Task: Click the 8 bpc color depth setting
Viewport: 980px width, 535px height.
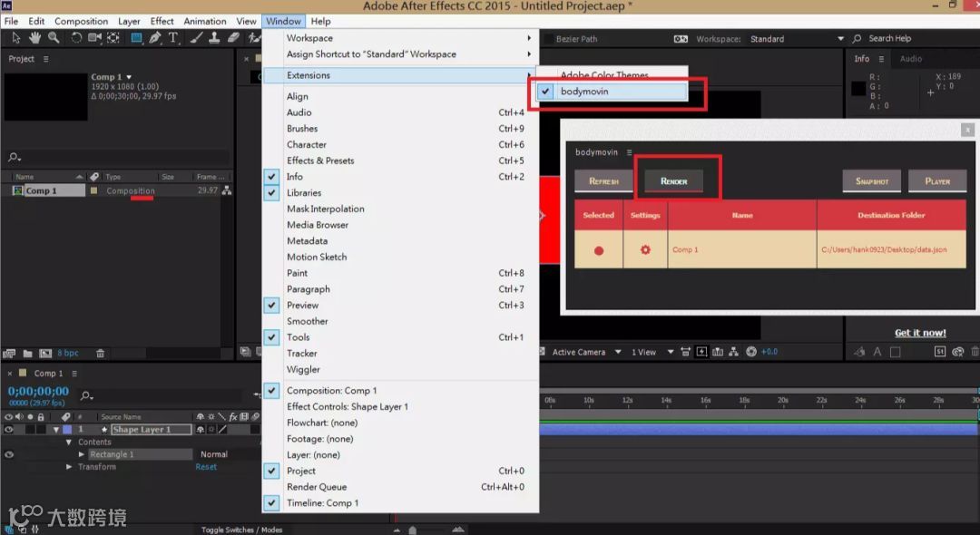Action: [68, 354]
